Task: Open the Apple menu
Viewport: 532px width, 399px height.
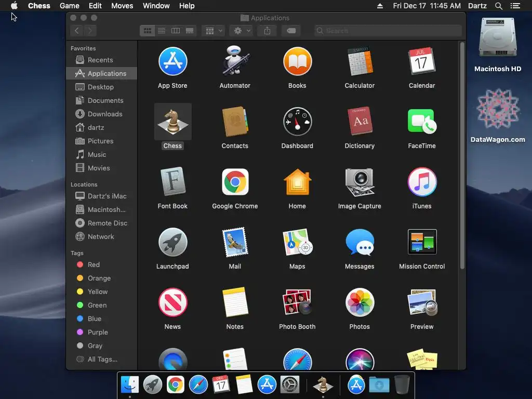Action: click(x=14, y=5)
